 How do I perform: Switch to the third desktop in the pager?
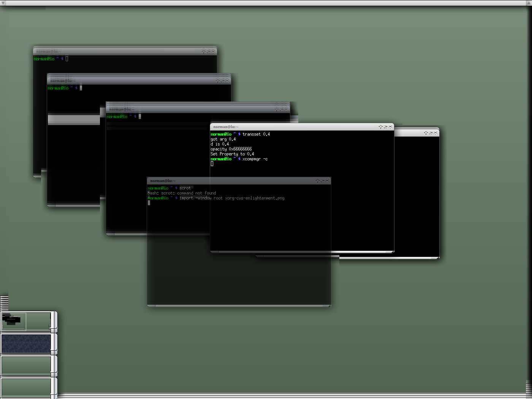point(26,365)
